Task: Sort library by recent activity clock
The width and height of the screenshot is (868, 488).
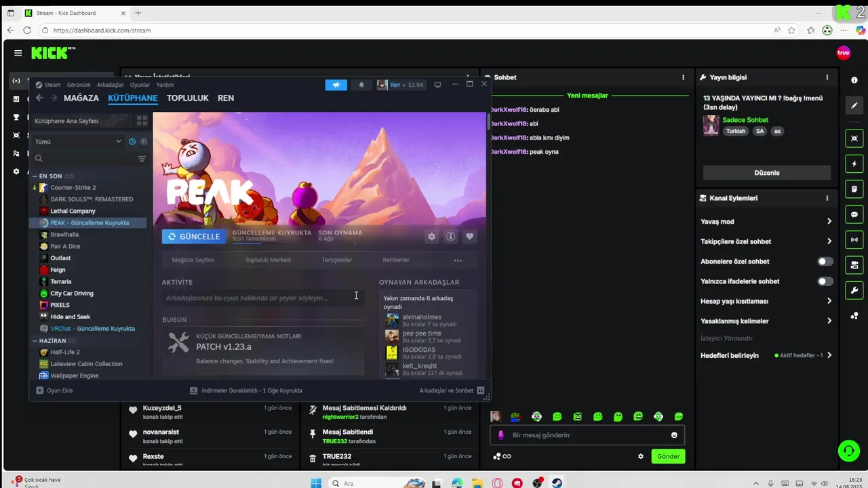Action: (x=132, y=142)
